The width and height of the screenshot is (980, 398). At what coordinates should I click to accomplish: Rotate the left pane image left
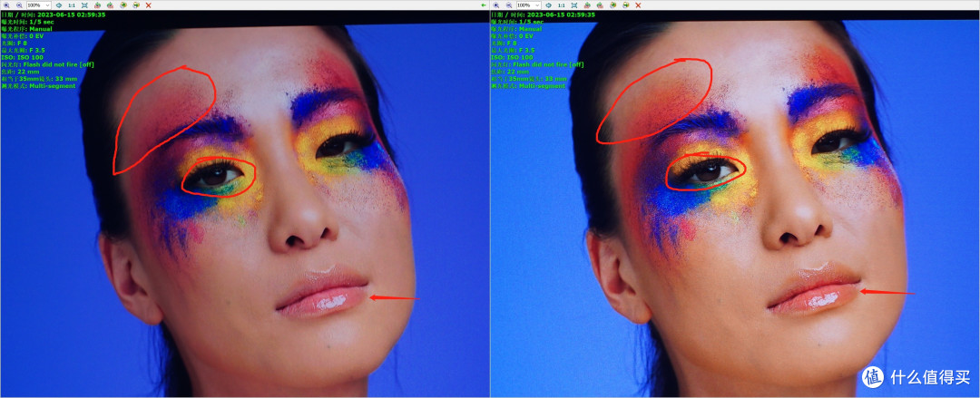(97, 5)
